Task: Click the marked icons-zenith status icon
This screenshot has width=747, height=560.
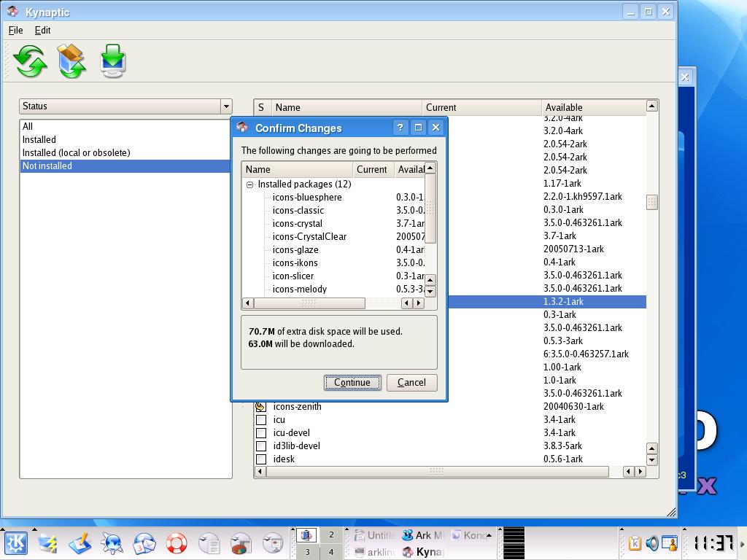Action: 260,407
